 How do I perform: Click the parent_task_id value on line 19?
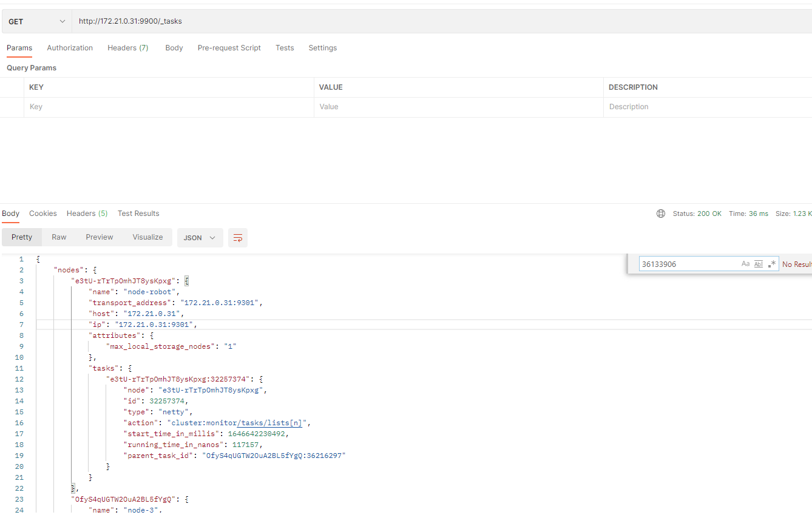click(274, 456)
